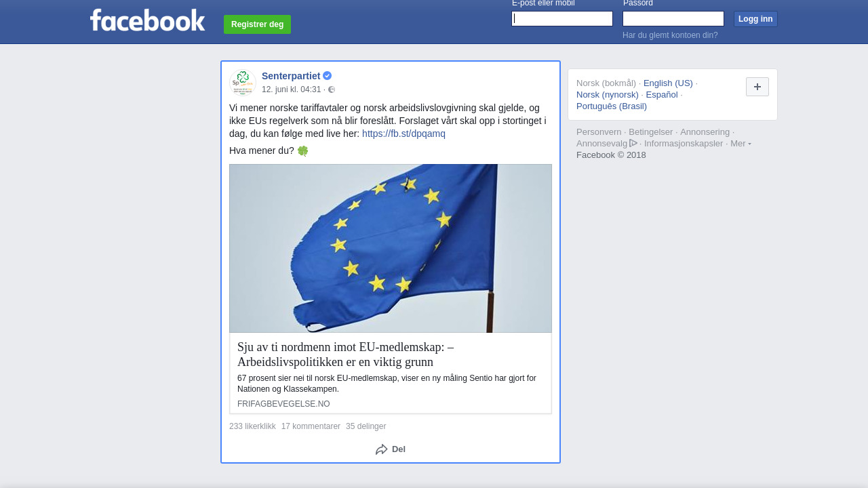Viewport: 868px width, 488px height.
Task: Focus the E-post eller mobil field
Action: tap(562, 19)
